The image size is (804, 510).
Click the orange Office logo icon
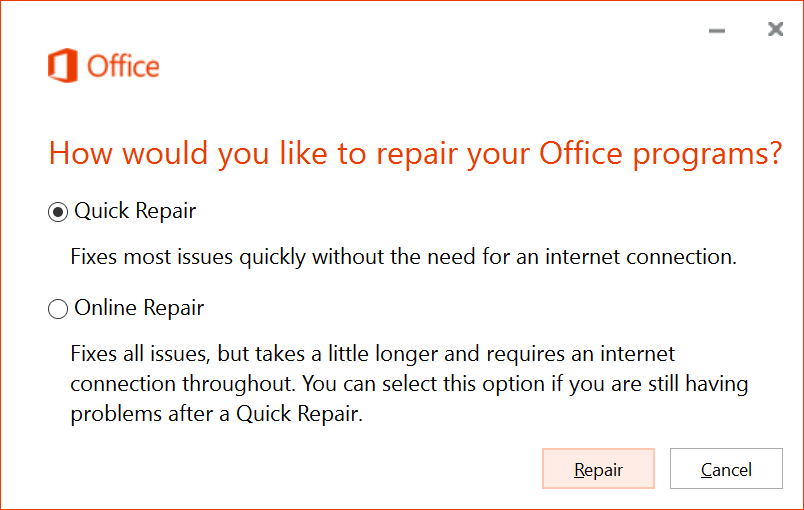(62, 66)
